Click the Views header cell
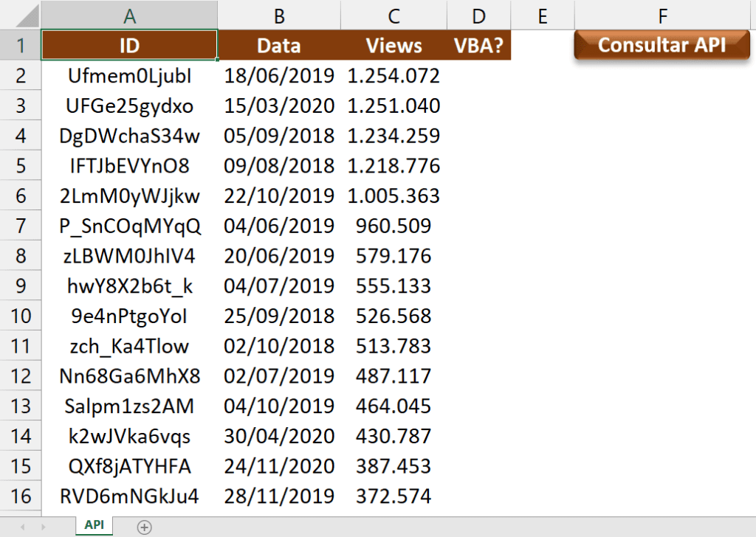This screenshot has height=537, width=756. click(394, 44)
